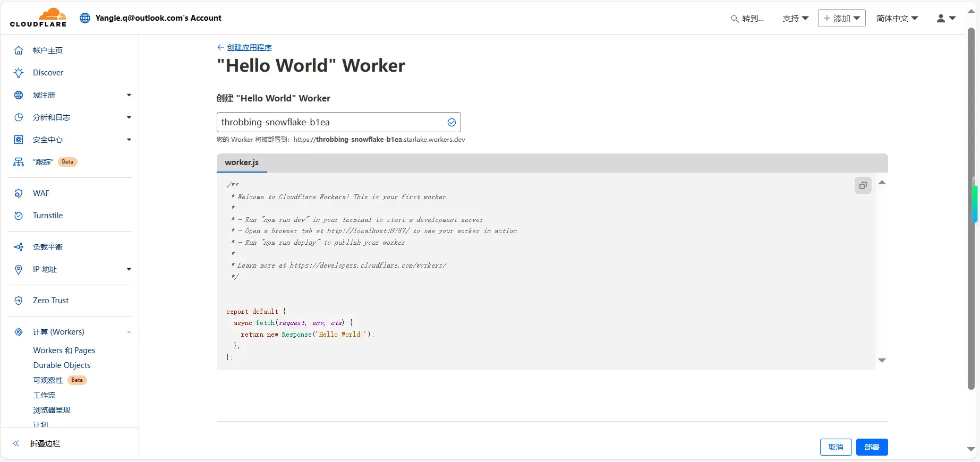Open 负载平衡 in sidebar
Screen dimensions: 980x462
(48, 247)
